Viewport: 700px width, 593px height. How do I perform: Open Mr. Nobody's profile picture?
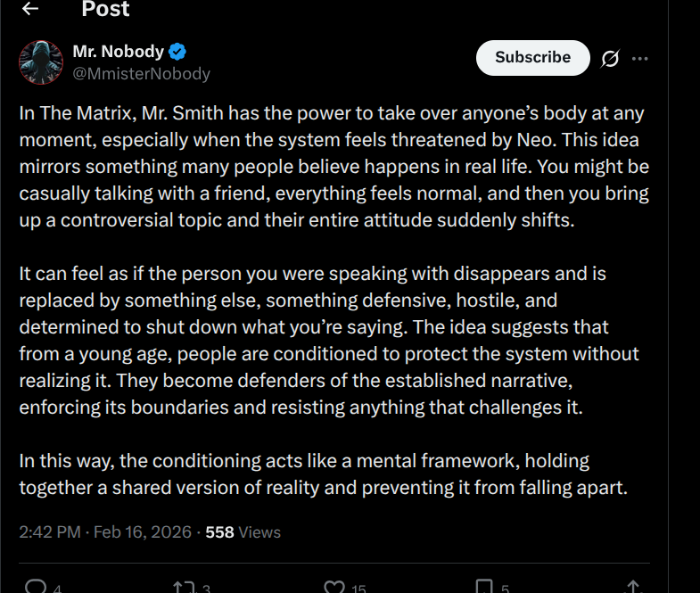41,62
